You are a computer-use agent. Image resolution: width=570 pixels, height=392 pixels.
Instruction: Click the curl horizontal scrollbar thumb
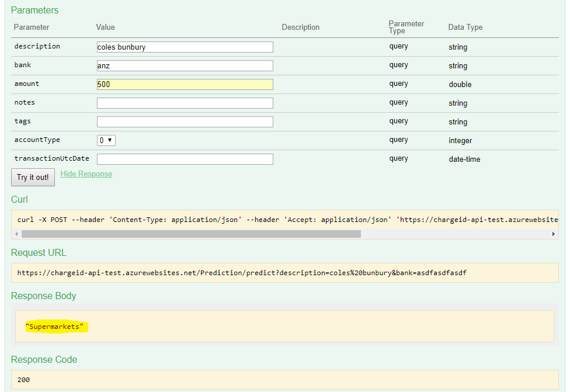point(191,234)
